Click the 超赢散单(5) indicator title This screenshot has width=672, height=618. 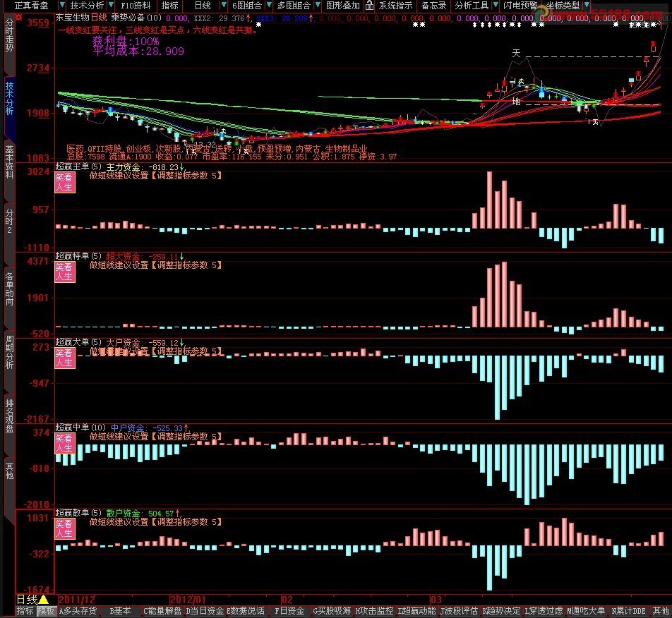[78, 513]
